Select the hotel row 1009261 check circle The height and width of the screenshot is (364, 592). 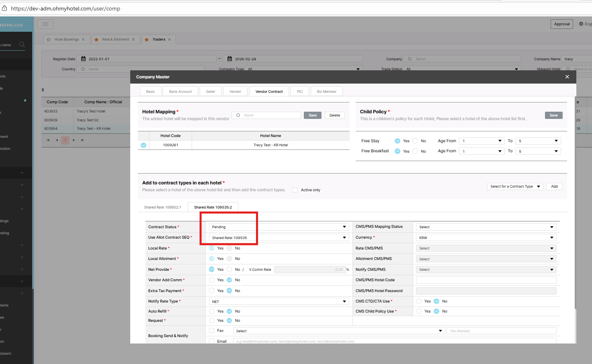(x=143, y=145)
